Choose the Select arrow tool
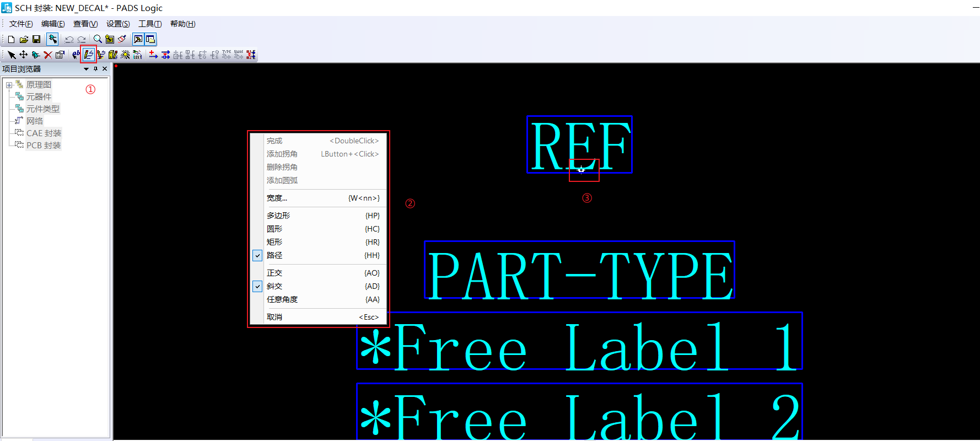 (x=12, y=55)
